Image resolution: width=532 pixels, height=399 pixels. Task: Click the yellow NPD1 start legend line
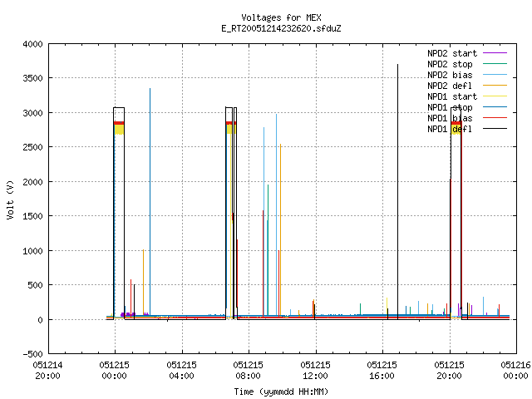495,96
